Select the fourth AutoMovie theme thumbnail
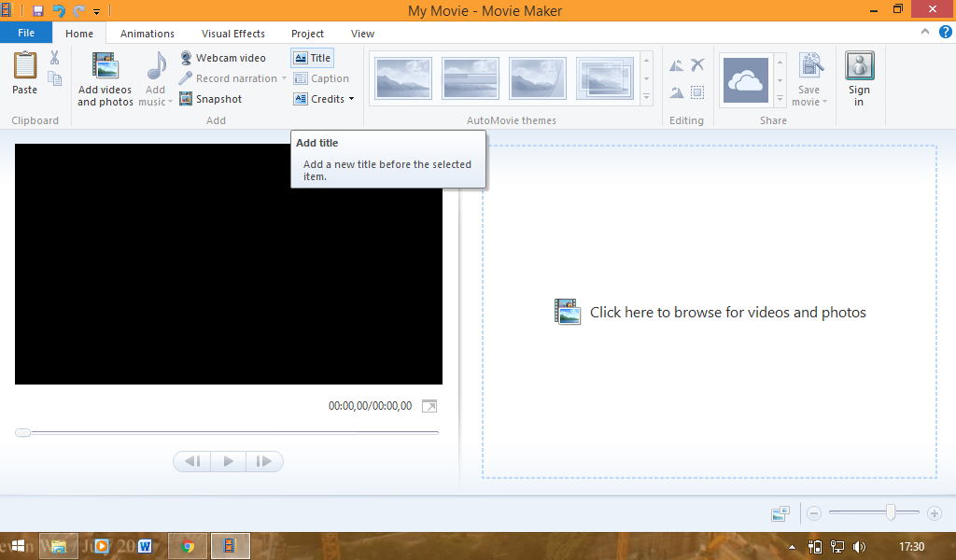The width and height of the screenshot is (956, 560). click(x=604, y=78)
